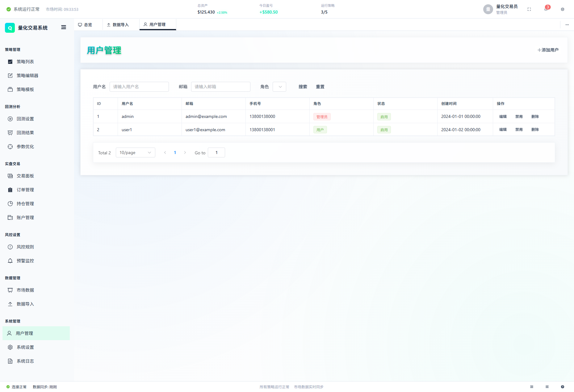Open the settings gear in the top bar
Viewport: 574px width, 392px height.
(x=563, y=9)
